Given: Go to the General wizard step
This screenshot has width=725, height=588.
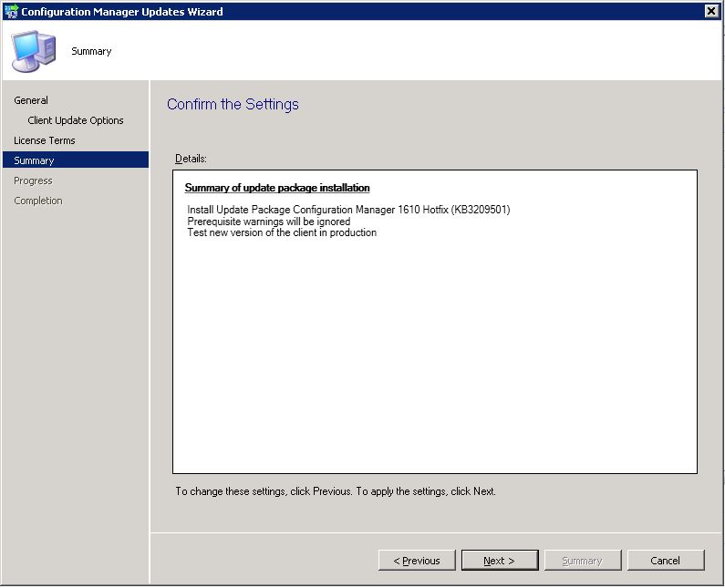Looking at the screenshot, I should pos(31,100).
